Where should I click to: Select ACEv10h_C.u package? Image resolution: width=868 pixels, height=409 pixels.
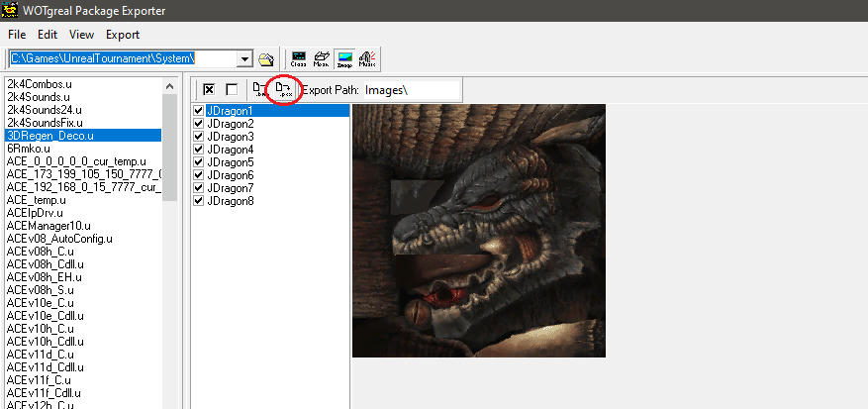(x=41, y=329)
